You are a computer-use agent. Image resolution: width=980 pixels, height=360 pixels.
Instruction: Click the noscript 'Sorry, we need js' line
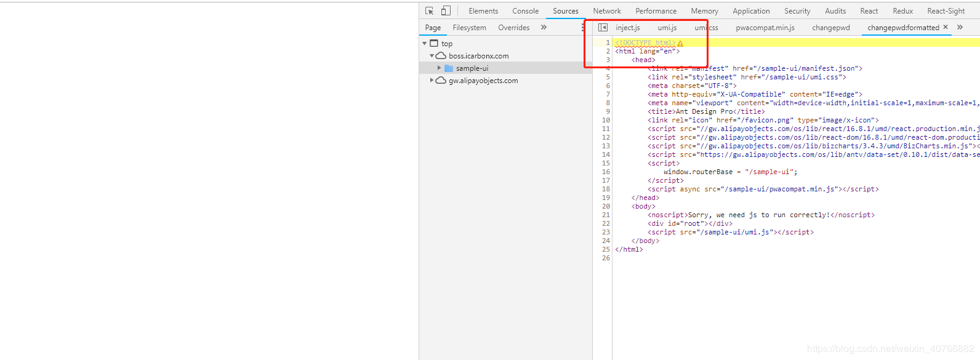pos(761,215)
